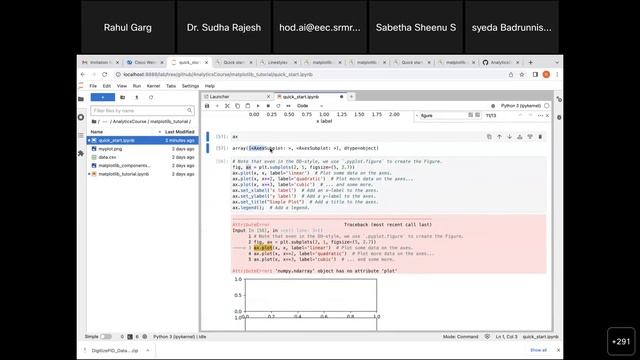The image size is (640, 360).
Task: Share page icon in browser address bar
Action: point(511,75)
